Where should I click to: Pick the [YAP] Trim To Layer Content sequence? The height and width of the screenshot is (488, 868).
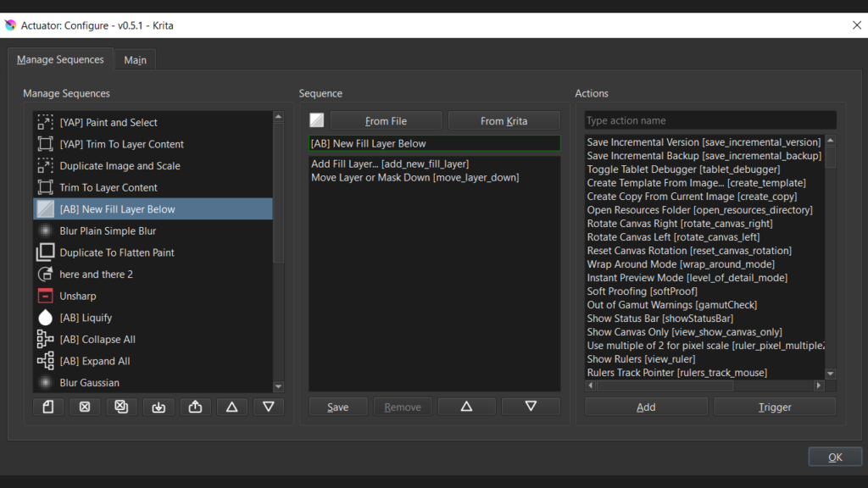click(x=153, y=144)
